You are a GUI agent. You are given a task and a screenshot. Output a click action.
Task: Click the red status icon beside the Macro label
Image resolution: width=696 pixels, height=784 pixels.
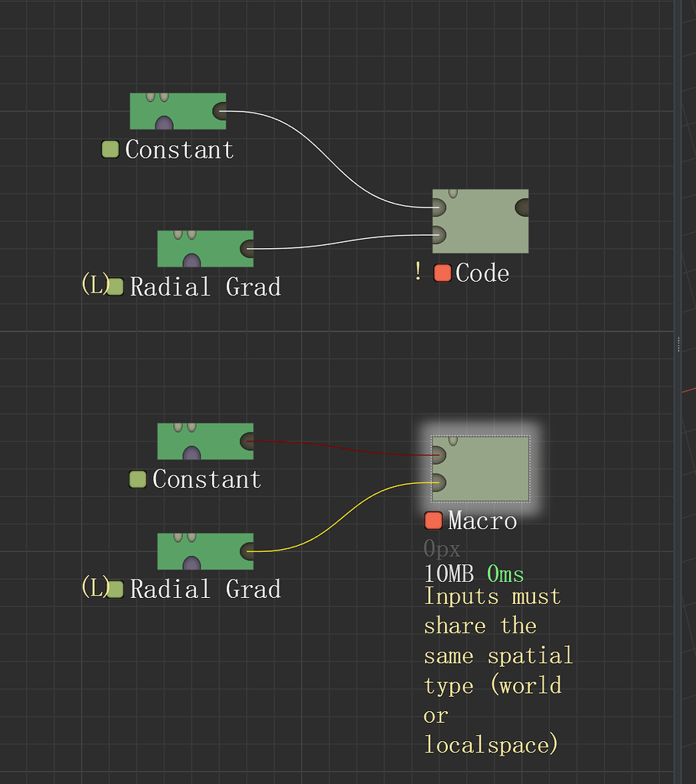point(433,520)
